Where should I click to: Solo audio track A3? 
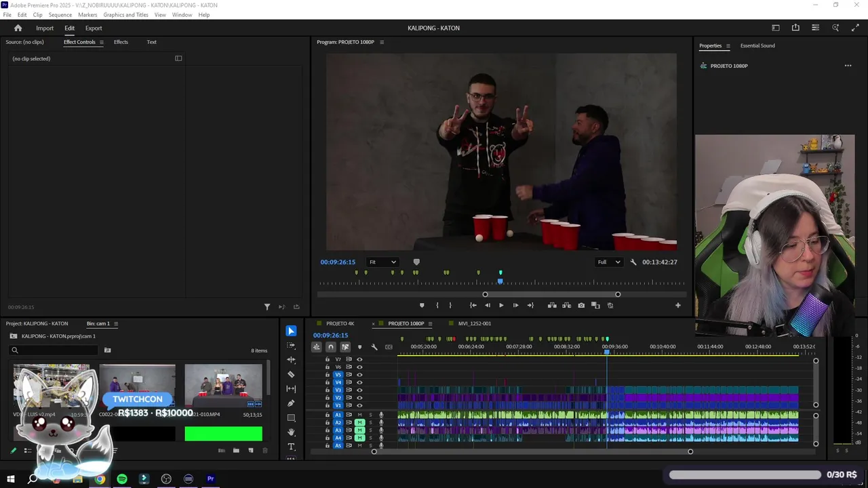click(x=370, y=430)
